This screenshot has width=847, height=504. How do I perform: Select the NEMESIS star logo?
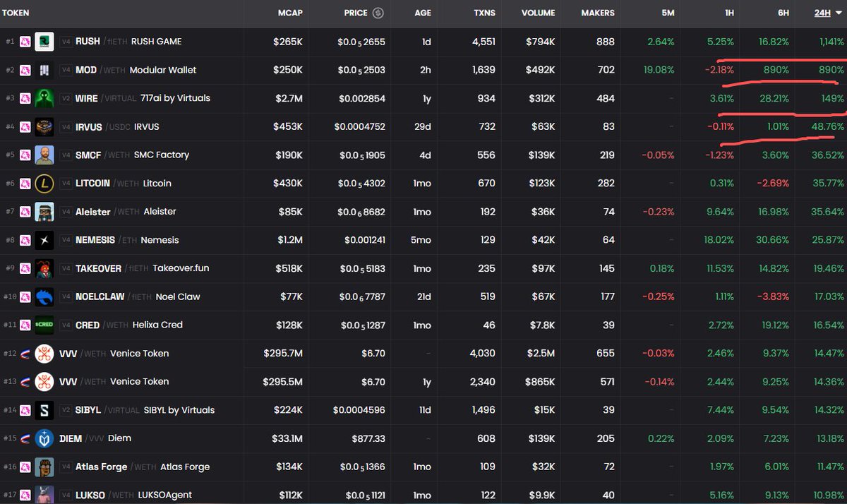pyautogui.click(x=44, y=240)
